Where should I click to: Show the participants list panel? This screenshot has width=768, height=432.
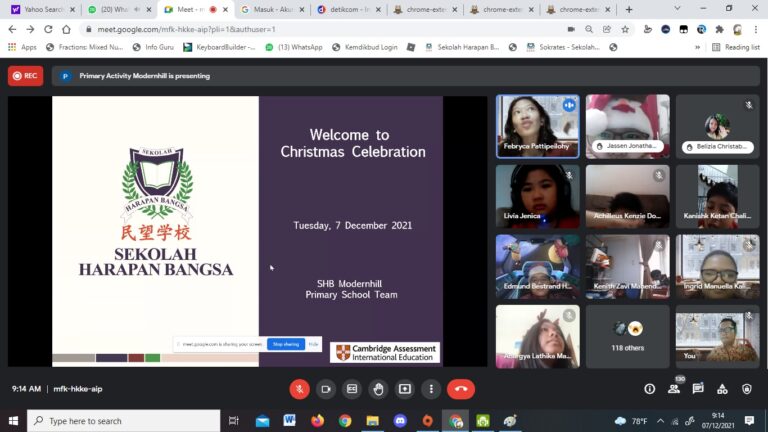674,389
